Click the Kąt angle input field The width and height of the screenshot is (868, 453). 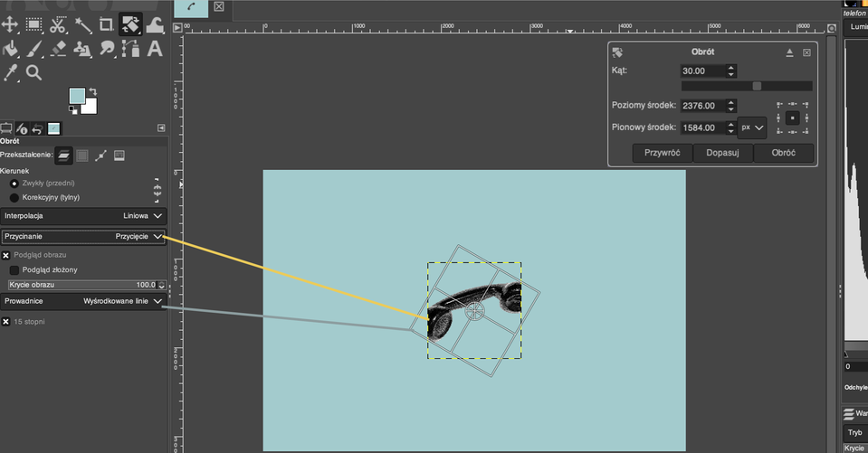pos(701,71)
